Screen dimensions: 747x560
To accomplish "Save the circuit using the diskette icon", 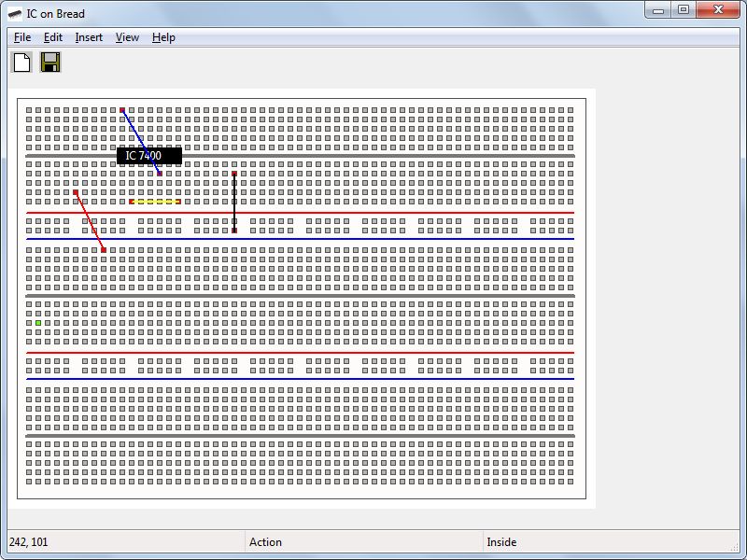I will (52, 63).
